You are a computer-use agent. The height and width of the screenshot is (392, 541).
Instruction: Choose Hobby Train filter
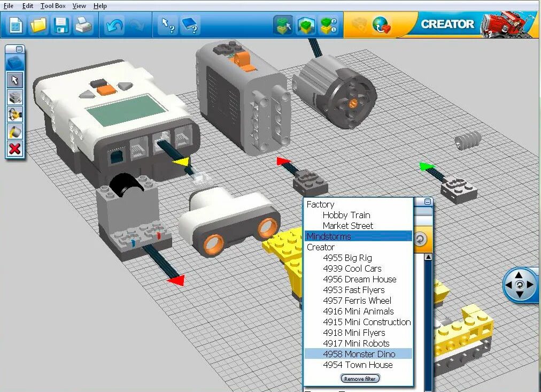pos(346,215)
